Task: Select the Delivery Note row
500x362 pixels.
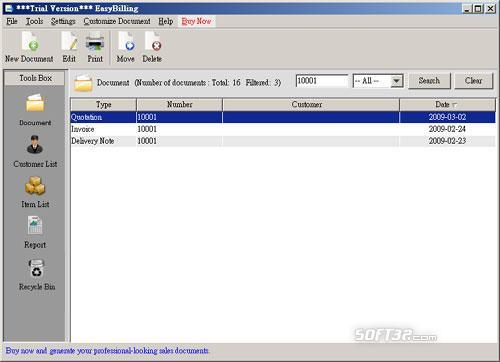Action: coord(283,141)
